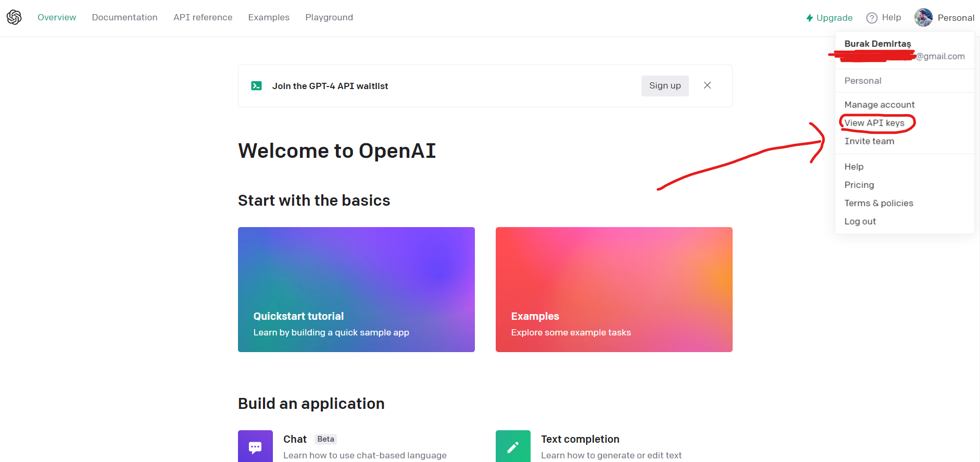Open the Playground
This screenshot has width=980, height=462.
pos(329,17)
